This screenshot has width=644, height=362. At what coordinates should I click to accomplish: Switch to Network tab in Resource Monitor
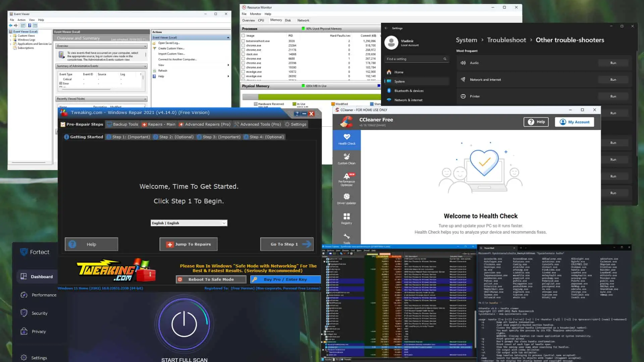point(303,20)
